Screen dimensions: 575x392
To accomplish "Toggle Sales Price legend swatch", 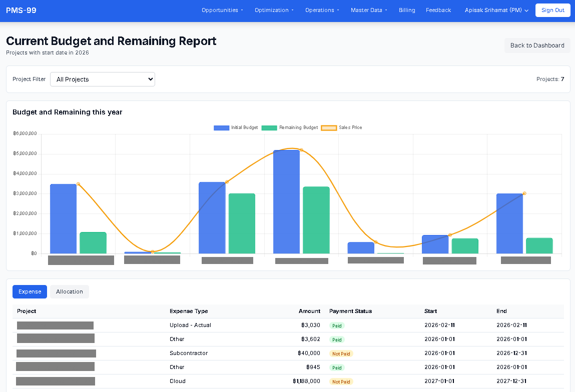I will tap(329, 128).
